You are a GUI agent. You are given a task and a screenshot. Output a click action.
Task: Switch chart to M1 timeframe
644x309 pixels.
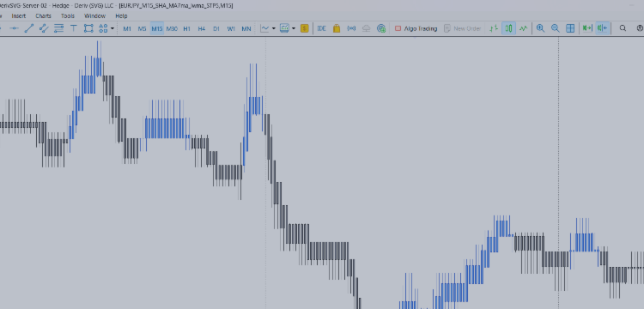coord(127,28)
